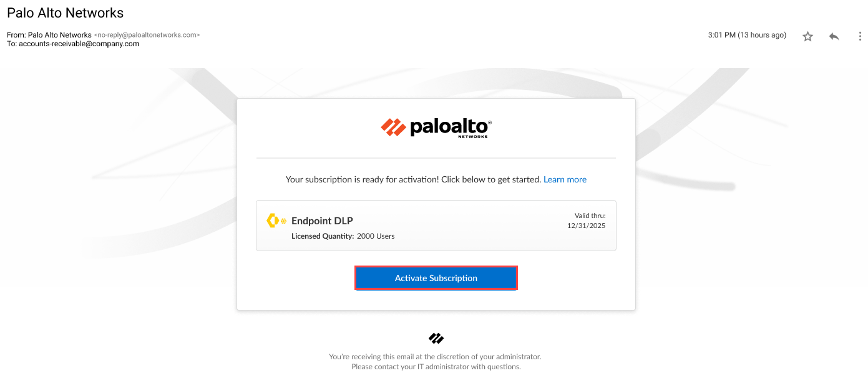The image size is (868, 383).
Task: Click the 3:01 PM timestamp
Action: point(746,35)
